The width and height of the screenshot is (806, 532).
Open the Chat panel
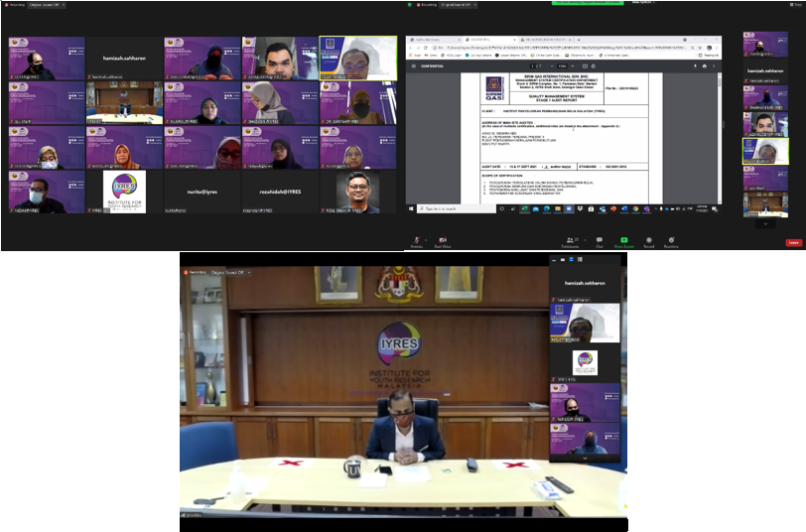click(x=600, y=241)
